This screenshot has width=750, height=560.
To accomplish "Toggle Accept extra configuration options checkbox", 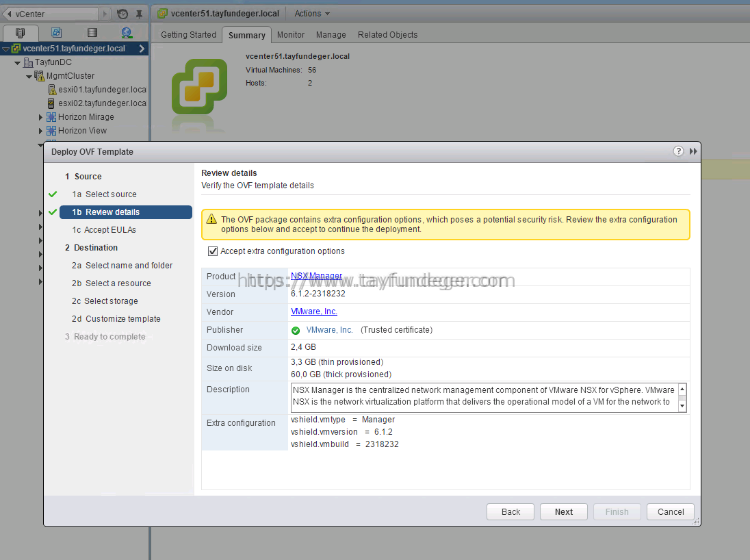I will [x=213, y=251].
